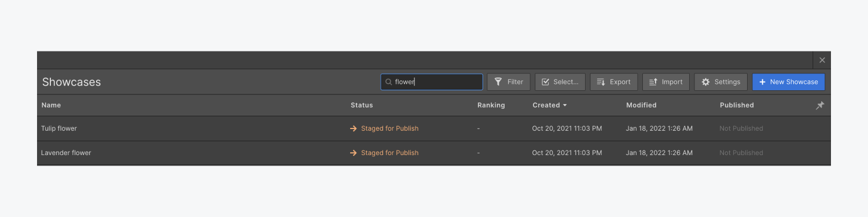Click the funnel icon on Filter
868x217 pixels.
498,82
